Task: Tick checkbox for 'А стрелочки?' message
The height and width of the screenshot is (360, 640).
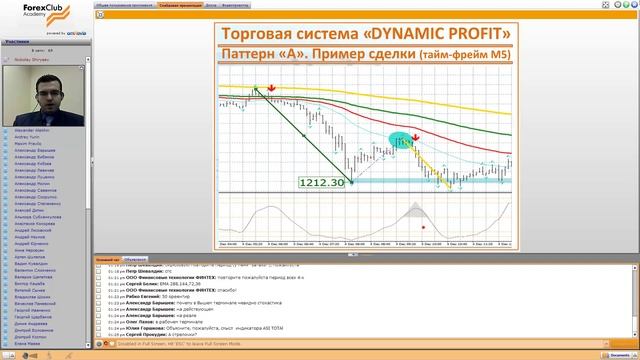Action: coord(98,335)
